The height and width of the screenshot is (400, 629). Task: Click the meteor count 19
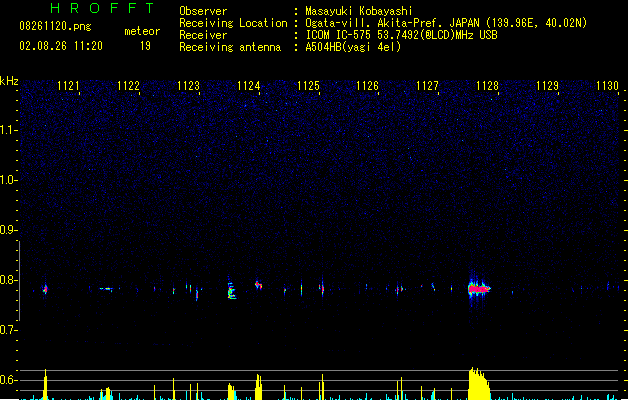coord(145,46)
